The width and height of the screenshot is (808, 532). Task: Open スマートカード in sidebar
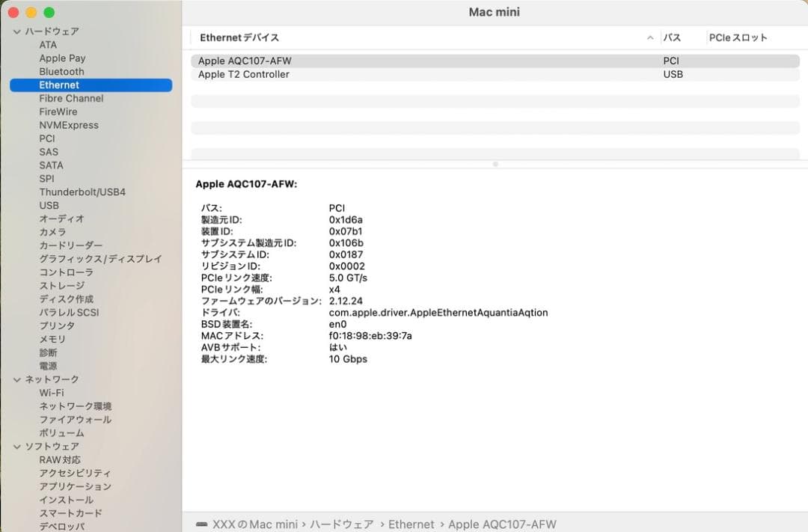coord(70,514)
